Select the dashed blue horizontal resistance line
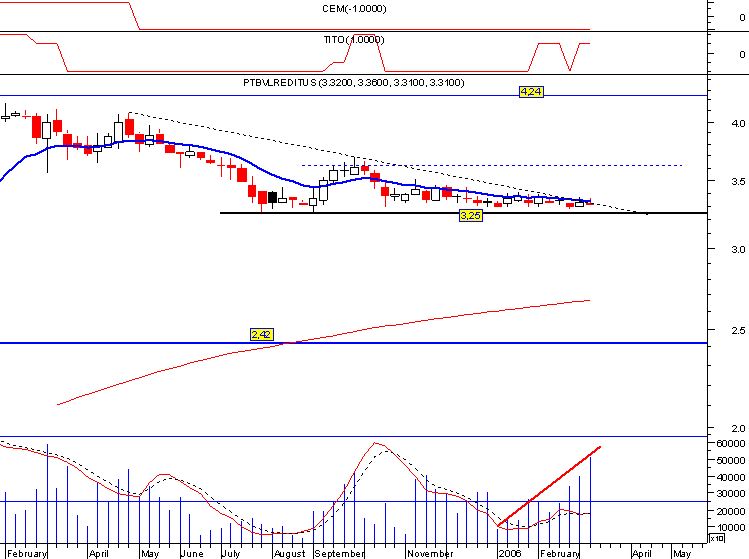Screen dimensions: 749x559 click(492, 165)
